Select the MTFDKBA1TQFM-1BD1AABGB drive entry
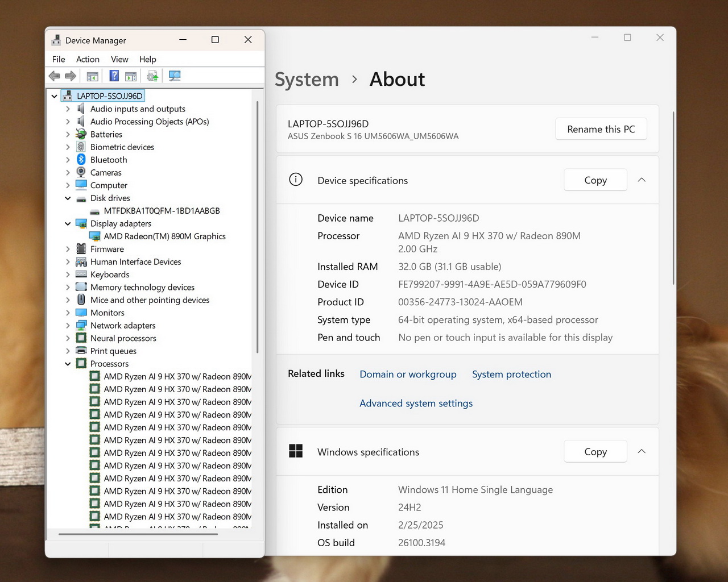The height and width of the screenshot is (582, 728). click(x=162, y=211)
